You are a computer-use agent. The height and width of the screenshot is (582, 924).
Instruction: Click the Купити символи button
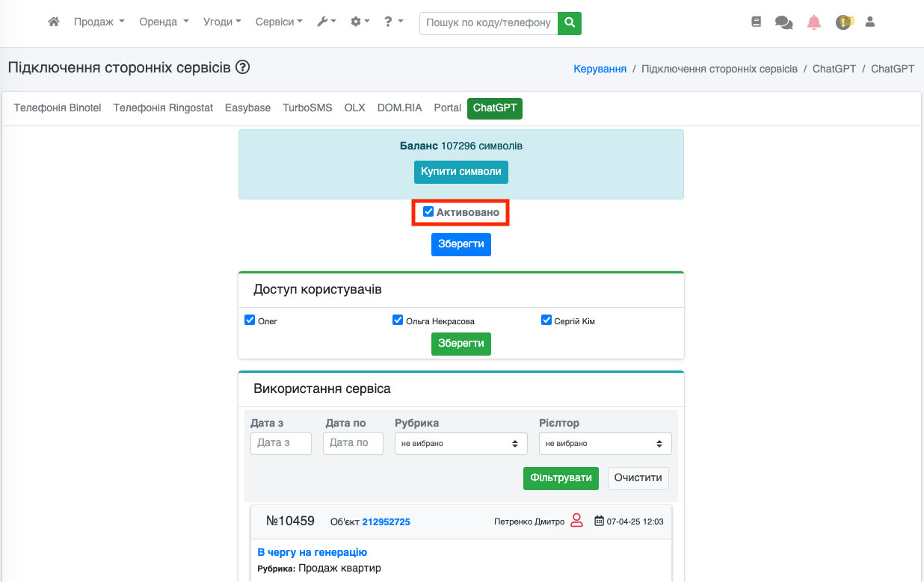[x=461, y=172]
